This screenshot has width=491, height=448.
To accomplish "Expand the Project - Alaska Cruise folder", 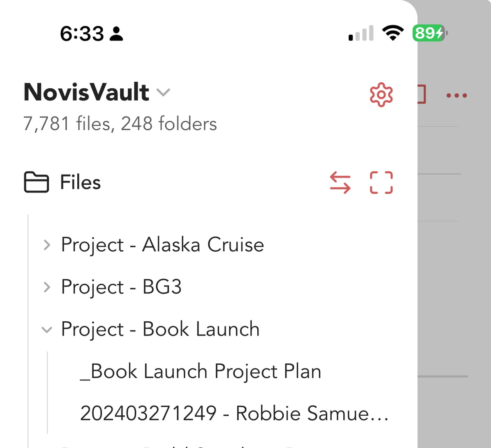I will (47, 245).
